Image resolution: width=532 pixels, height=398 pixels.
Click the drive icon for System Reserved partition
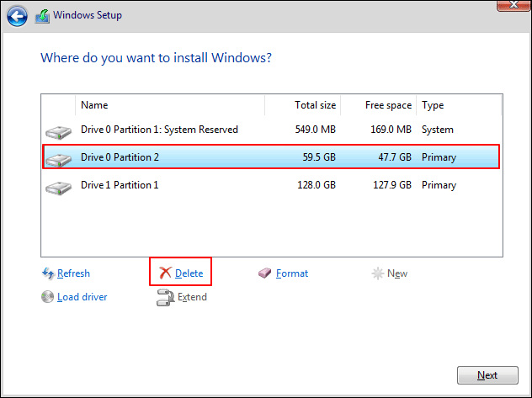click(58, 131)
